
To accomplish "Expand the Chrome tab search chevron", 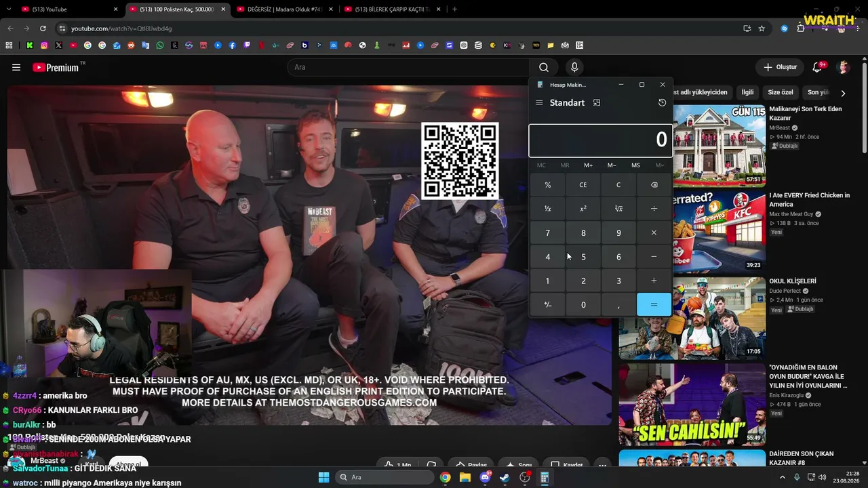I will tap(9, 9).
